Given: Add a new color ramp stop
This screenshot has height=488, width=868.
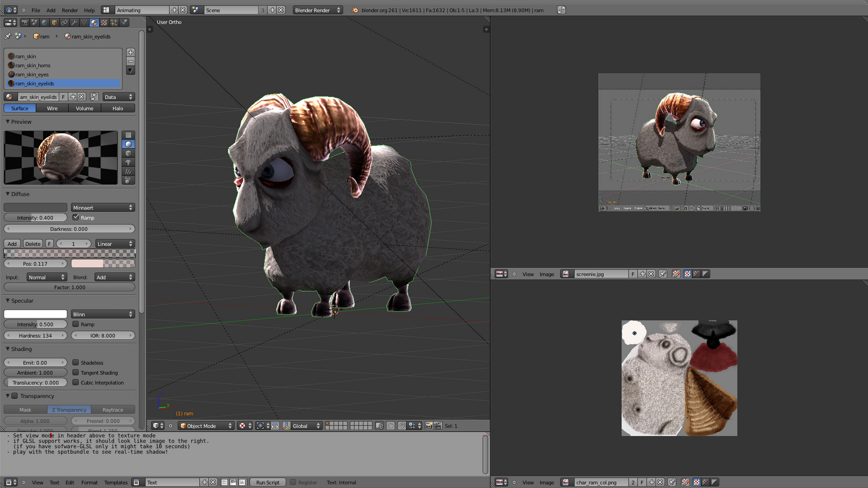Looking at the screenshot, I should pyautogui.click(x=11, y=243).
